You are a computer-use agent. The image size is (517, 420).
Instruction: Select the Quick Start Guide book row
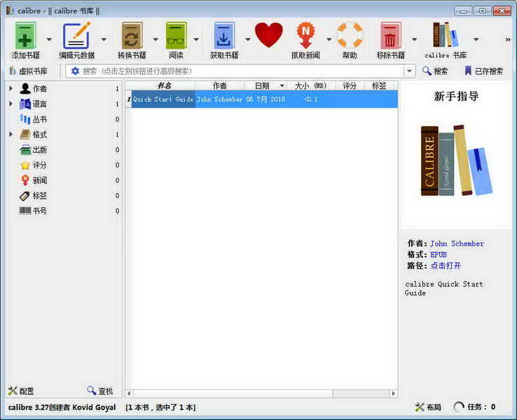262,99
